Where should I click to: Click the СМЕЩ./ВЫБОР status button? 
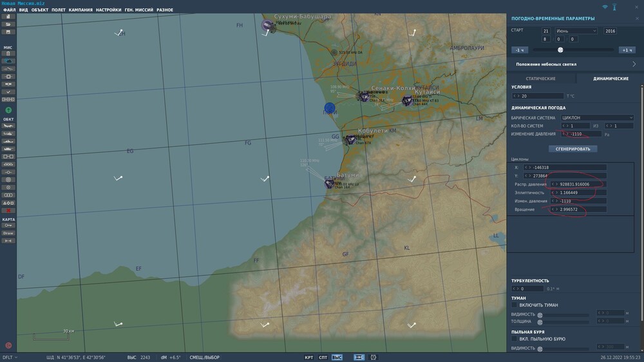coord(204,357)
